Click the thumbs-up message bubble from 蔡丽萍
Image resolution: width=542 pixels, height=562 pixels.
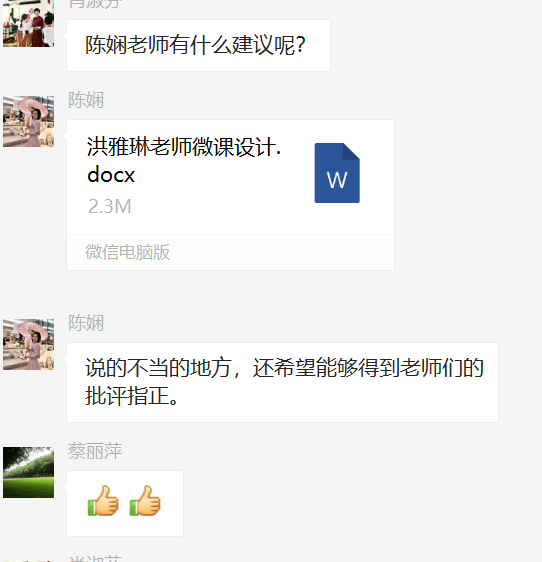coord(125,504)
